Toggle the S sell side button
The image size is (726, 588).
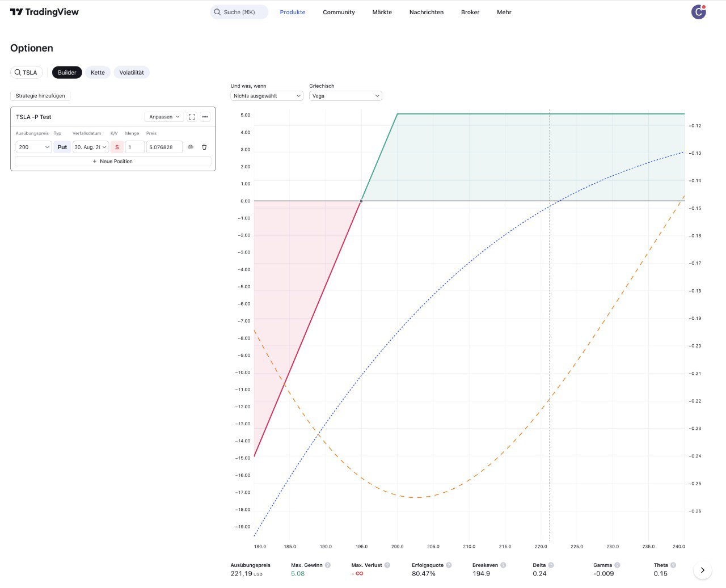point(117,147)
